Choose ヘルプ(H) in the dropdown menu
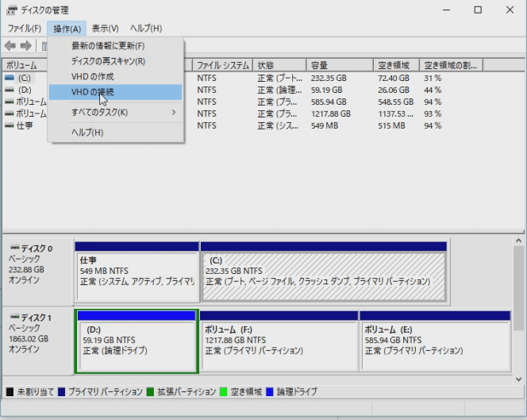 [116, 133]
